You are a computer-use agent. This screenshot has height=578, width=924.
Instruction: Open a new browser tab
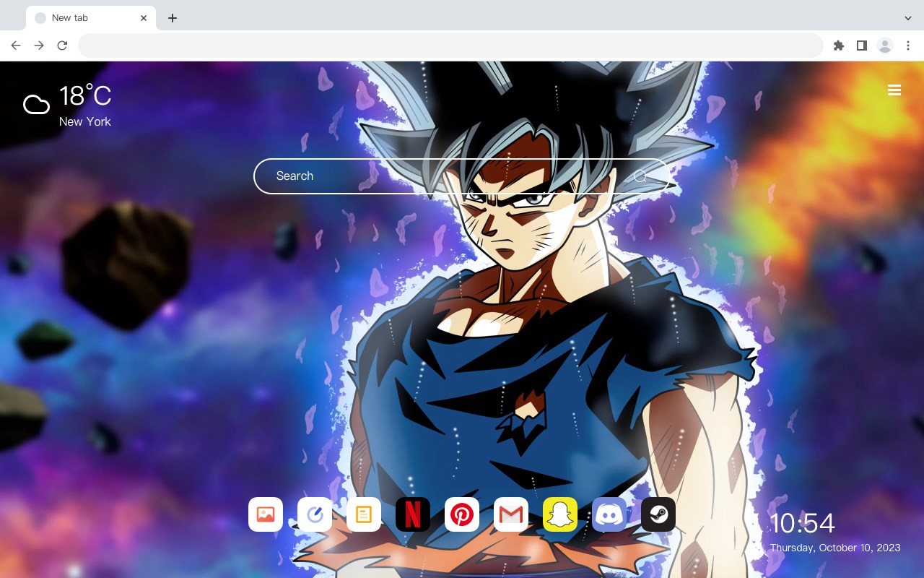click(x=172, y=18)
